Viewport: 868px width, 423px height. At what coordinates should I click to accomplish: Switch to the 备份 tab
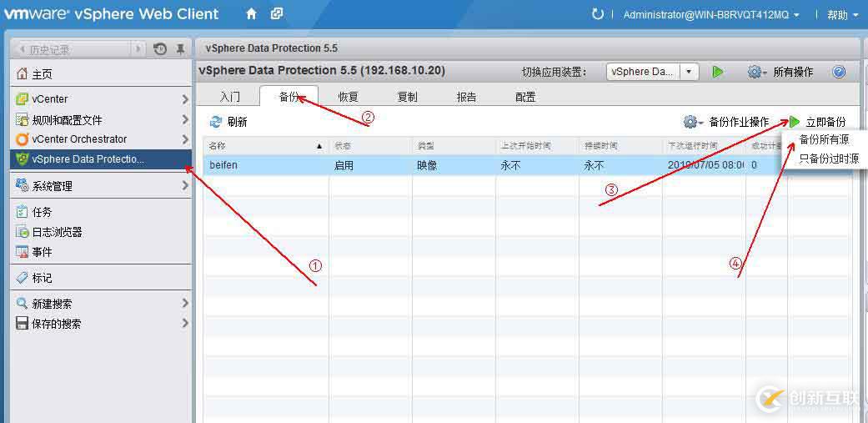[289, 97]
